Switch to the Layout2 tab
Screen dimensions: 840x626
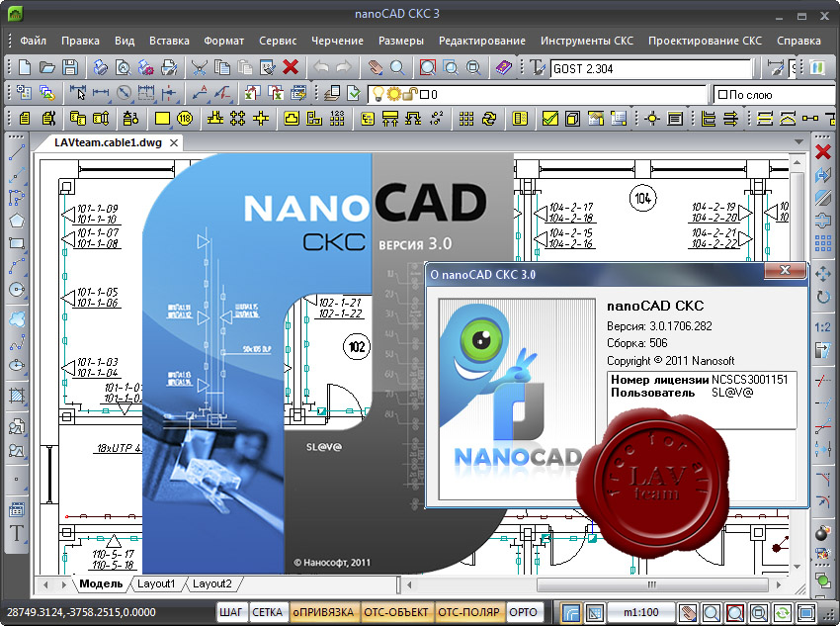tap(212, 583)
